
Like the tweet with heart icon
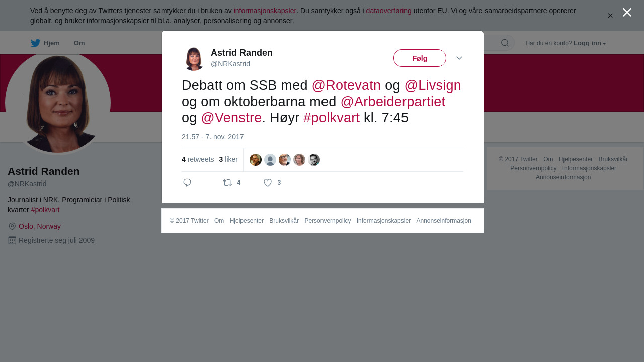268,183
